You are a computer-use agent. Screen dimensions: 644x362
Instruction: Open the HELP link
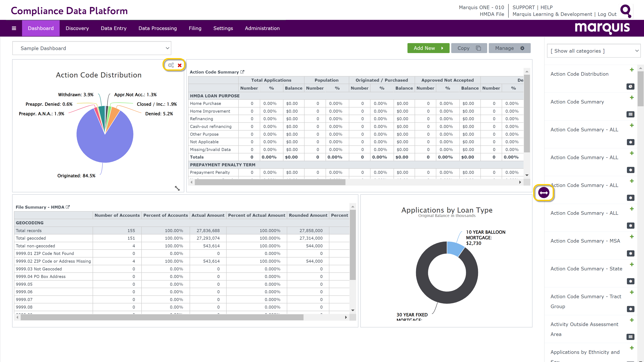point(546,8)
